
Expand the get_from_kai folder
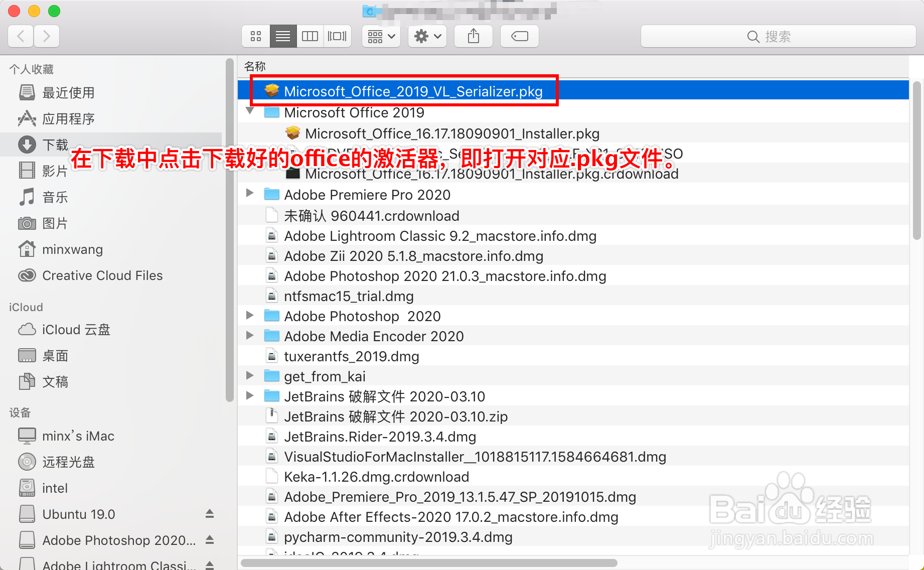(x=250, y=375)
